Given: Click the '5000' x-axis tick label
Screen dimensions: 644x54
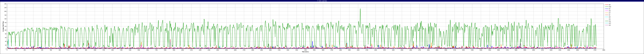Looking at the screenshot, I should (x=446, y=50).
